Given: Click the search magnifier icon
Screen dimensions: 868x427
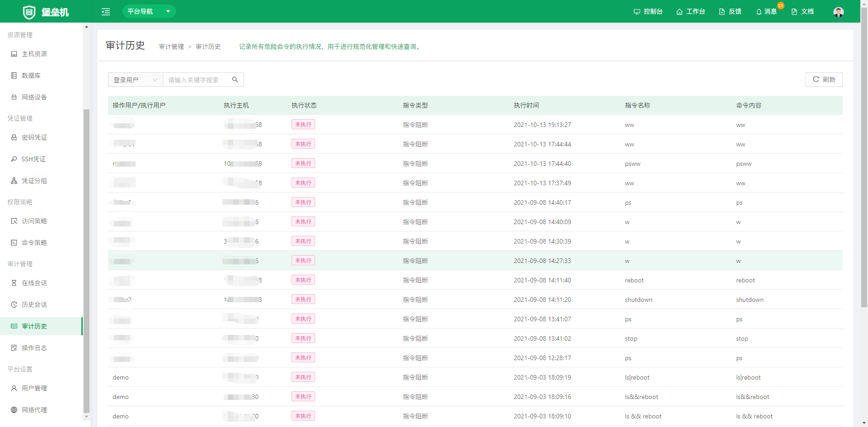Looking at the screenshot, I should [235, 80].
